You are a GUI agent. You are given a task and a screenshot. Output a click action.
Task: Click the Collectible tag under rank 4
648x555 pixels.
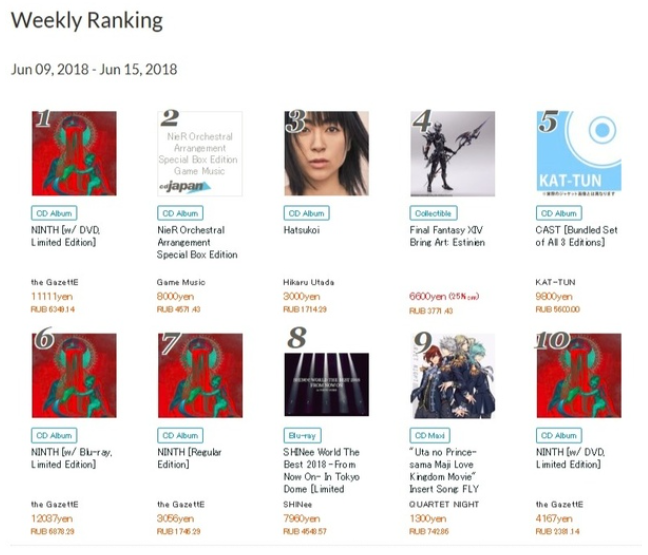(x=433, y=213)
